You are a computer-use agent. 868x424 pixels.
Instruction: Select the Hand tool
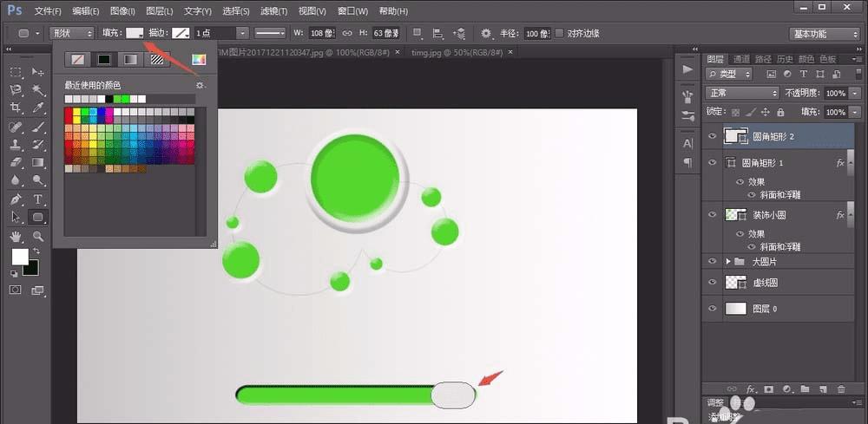16,237
